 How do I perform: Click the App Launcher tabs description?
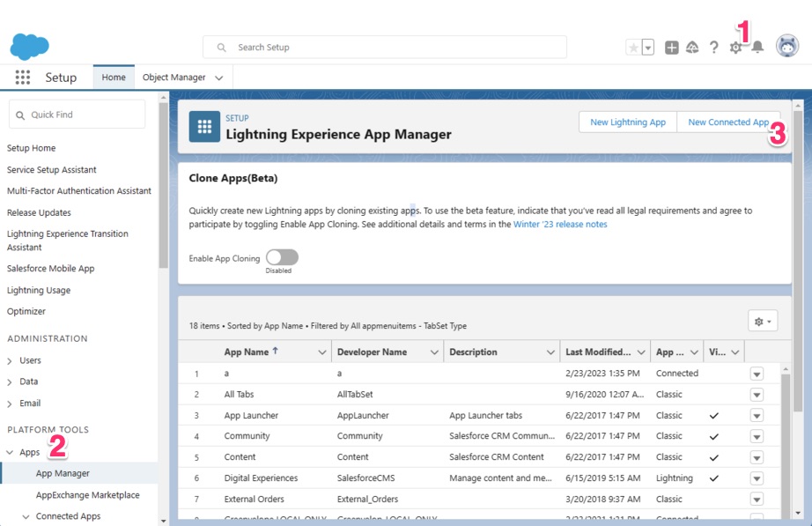click(485, 416)
